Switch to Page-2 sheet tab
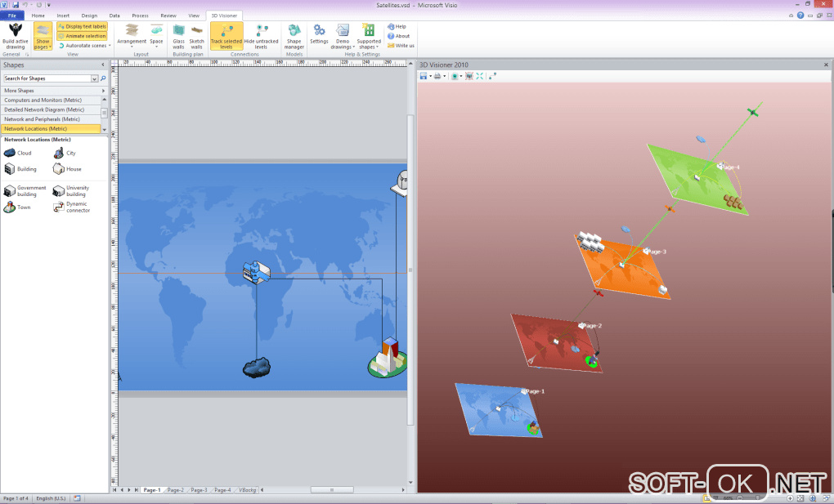Screen dimensions: 834x504 [x=175, y=490]
